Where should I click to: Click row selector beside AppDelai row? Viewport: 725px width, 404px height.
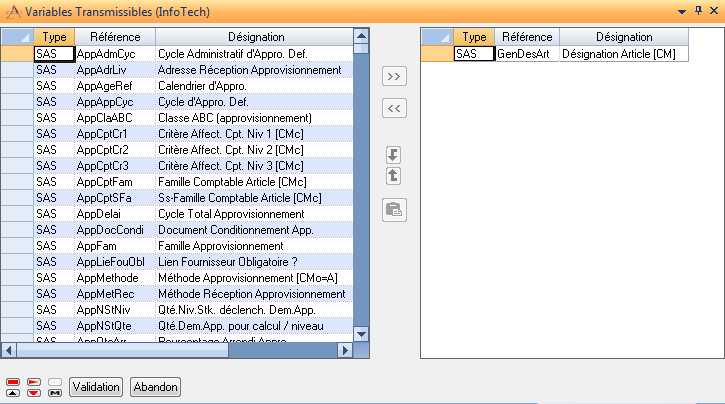(x=17, y=214)
